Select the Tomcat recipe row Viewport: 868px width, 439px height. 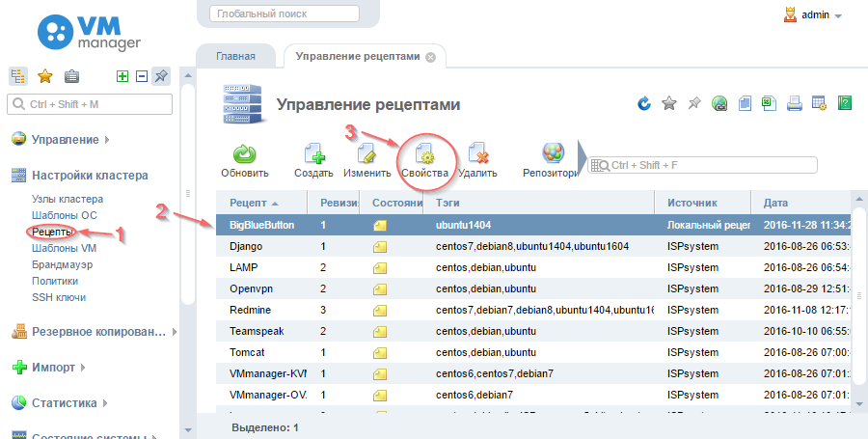pyautogui.click(x=533, y=352)
